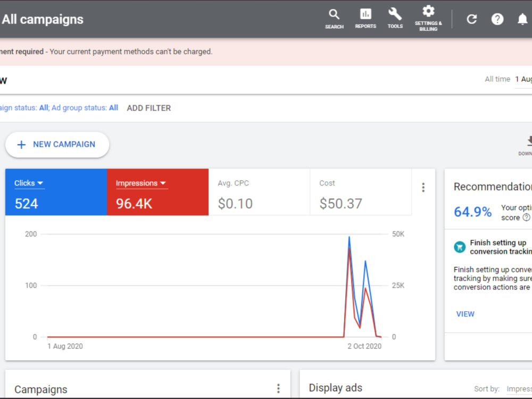Open the metrics card three-dot menu

pyautogui.click(x=423, y=187)
